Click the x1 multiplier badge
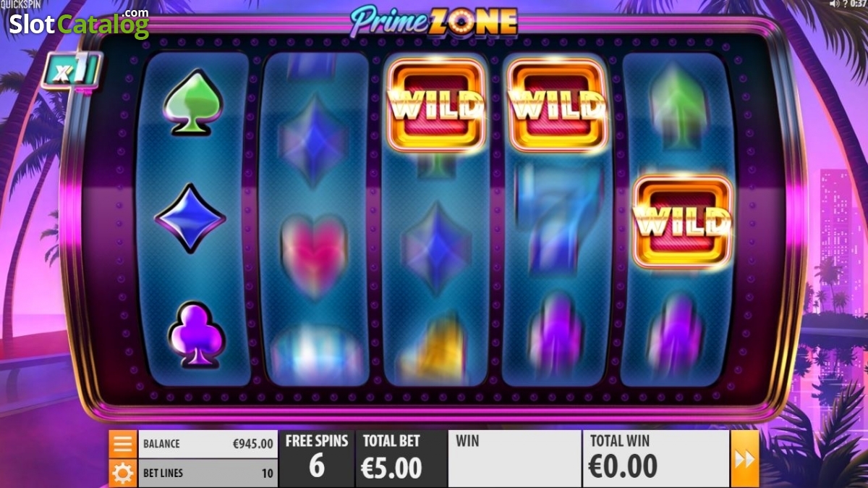 [71, 72]
